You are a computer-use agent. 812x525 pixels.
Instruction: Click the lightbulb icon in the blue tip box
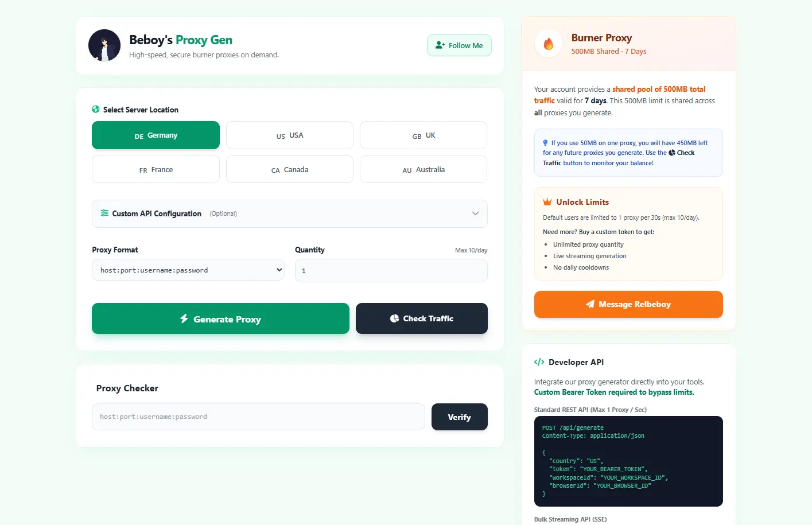pos(545,143)
